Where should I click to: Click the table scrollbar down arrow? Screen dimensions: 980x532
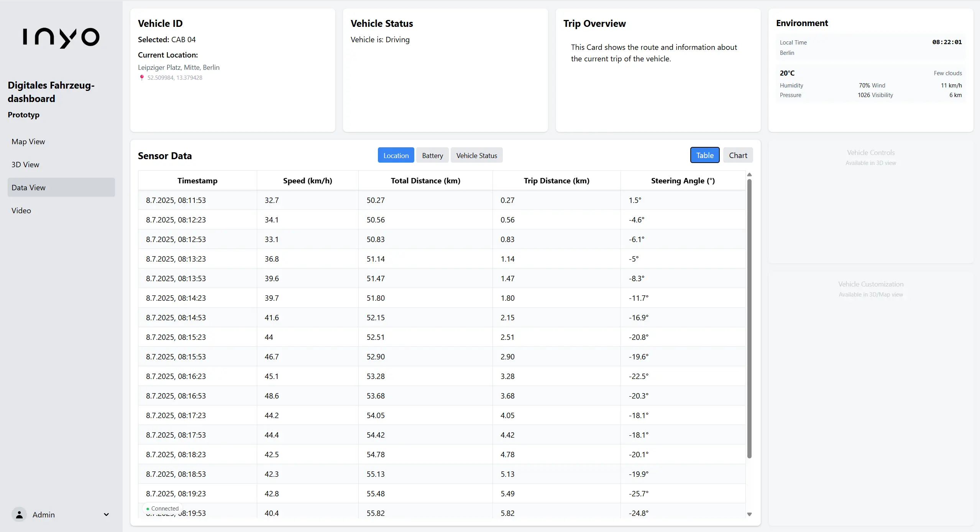click(x=749, y=514)
